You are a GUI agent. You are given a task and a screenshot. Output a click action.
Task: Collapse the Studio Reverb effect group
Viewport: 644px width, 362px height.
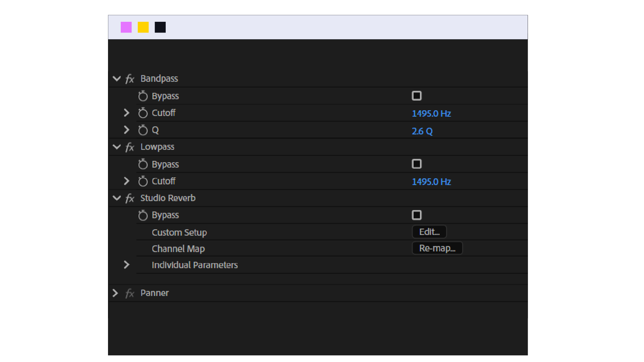tap(117, 198)
